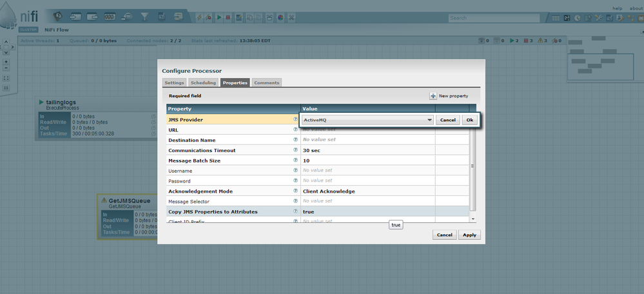Open the Flow Configuration History clock icon

pos(577,18)
